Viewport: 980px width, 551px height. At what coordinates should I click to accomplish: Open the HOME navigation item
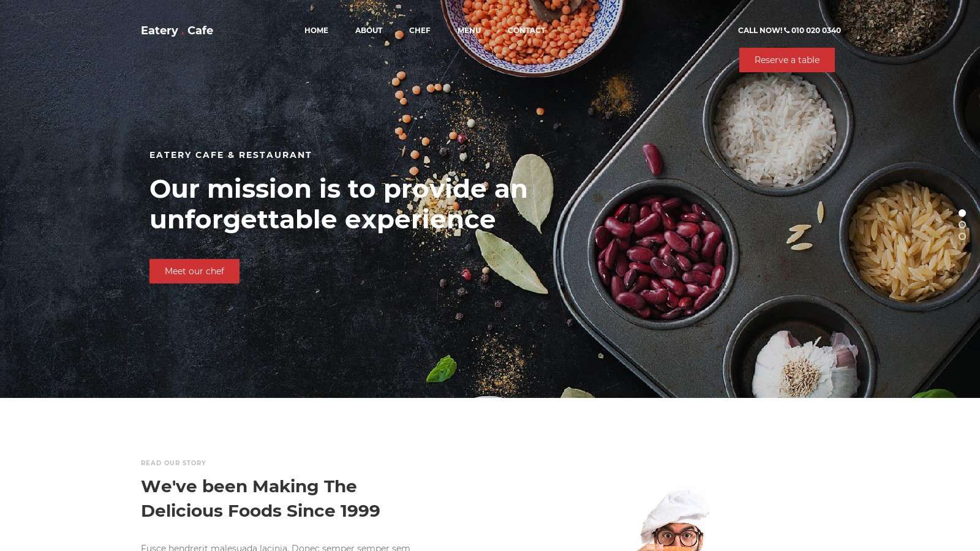click(x=316, y=30)
